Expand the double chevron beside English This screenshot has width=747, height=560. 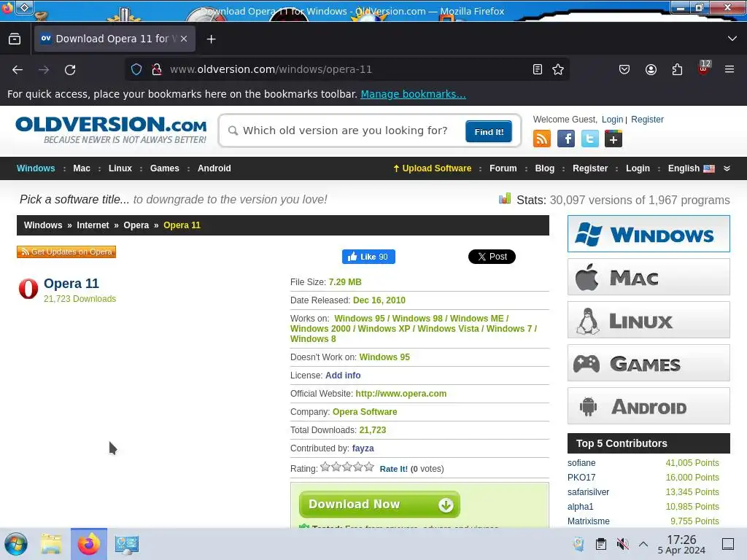[727, 168]
